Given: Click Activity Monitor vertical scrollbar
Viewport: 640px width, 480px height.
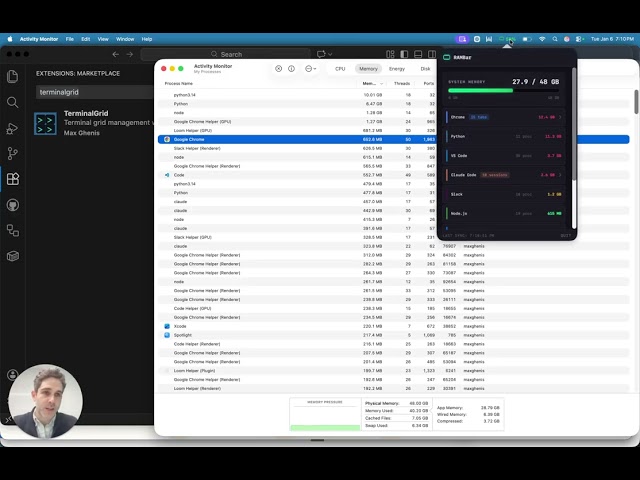Looking at the screenshot, I should [x=636, y=102].
